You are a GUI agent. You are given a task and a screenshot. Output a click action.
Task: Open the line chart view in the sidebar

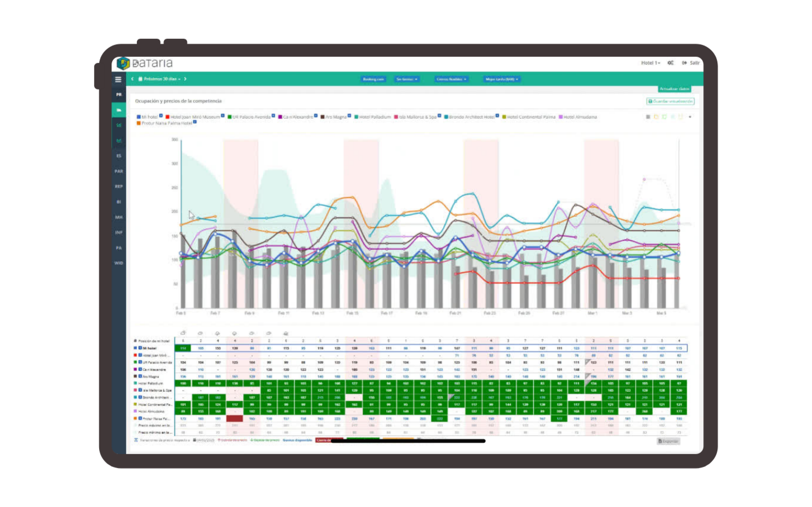119,140
